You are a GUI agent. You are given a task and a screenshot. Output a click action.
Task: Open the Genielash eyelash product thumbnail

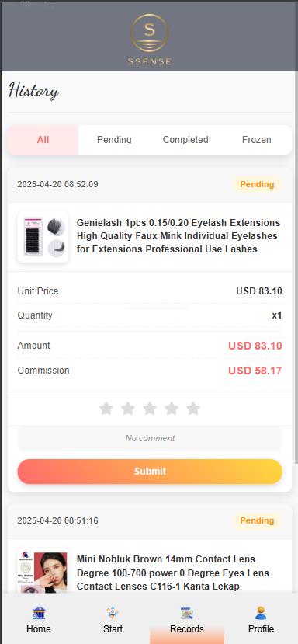(x=43, y=237)
